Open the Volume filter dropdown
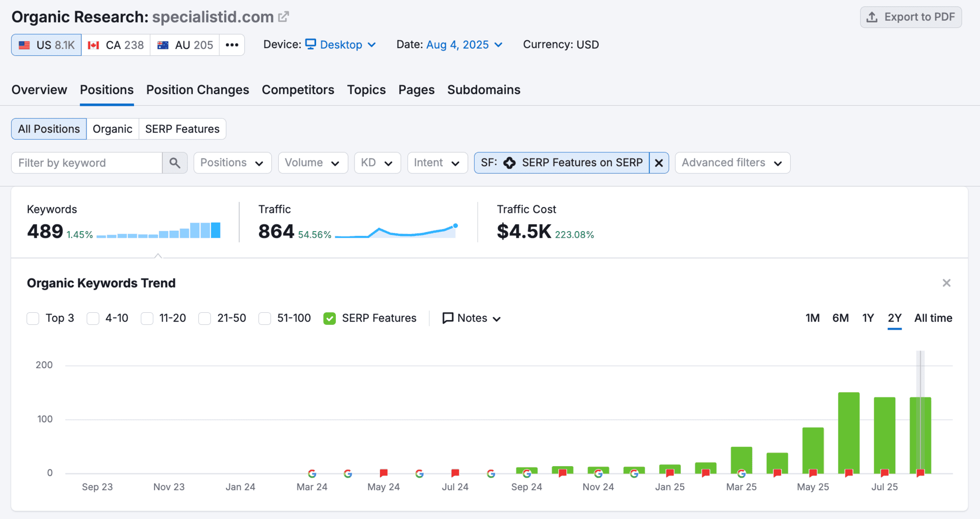The height and width of the screenshot is (519, 980). pos(313,163)
